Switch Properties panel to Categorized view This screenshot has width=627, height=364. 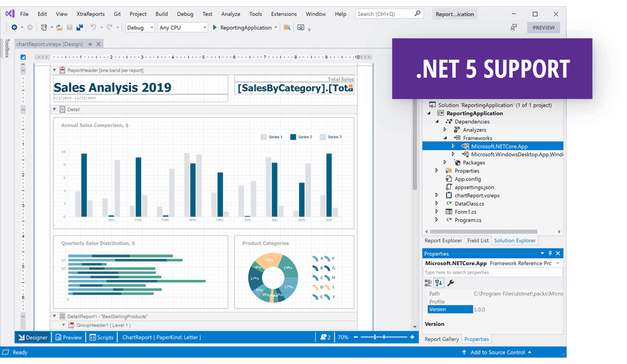pyautogui.click(x=427, y=282)
